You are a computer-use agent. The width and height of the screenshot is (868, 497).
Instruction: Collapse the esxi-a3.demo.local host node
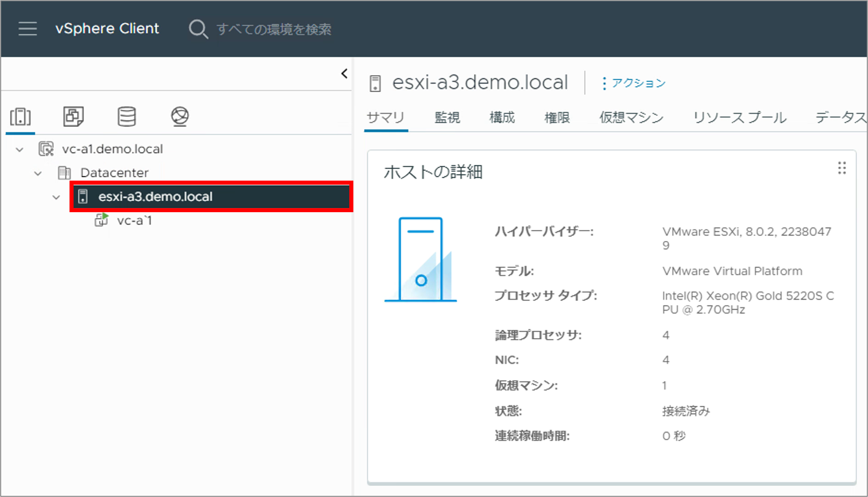click(x=56, y=197)
